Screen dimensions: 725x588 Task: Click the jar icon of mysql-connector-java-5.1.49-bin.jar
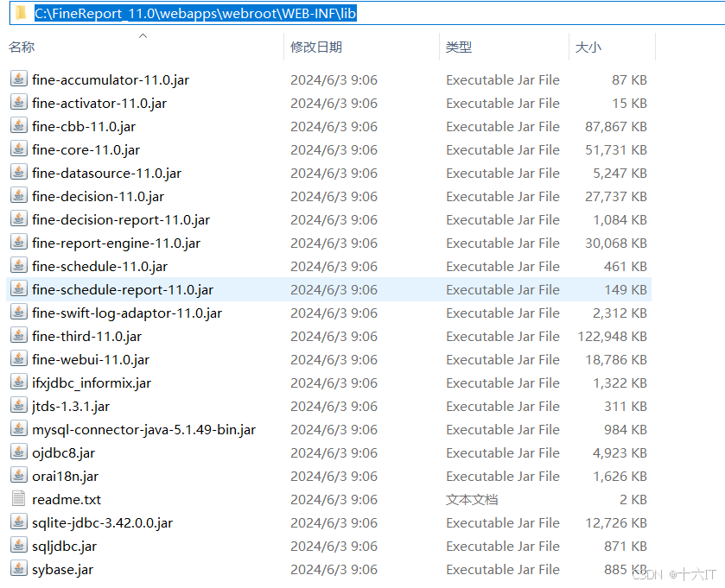click(x=18, y=428)
